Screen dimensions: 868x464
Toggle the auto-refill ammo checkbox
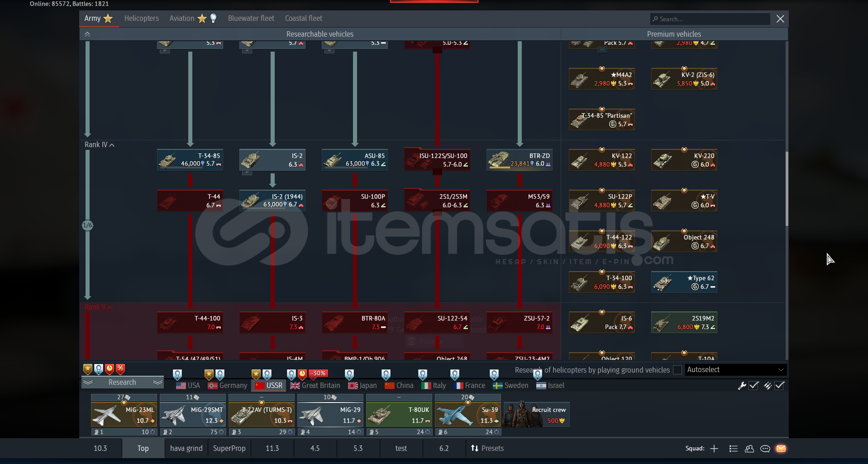click(779, 386)
